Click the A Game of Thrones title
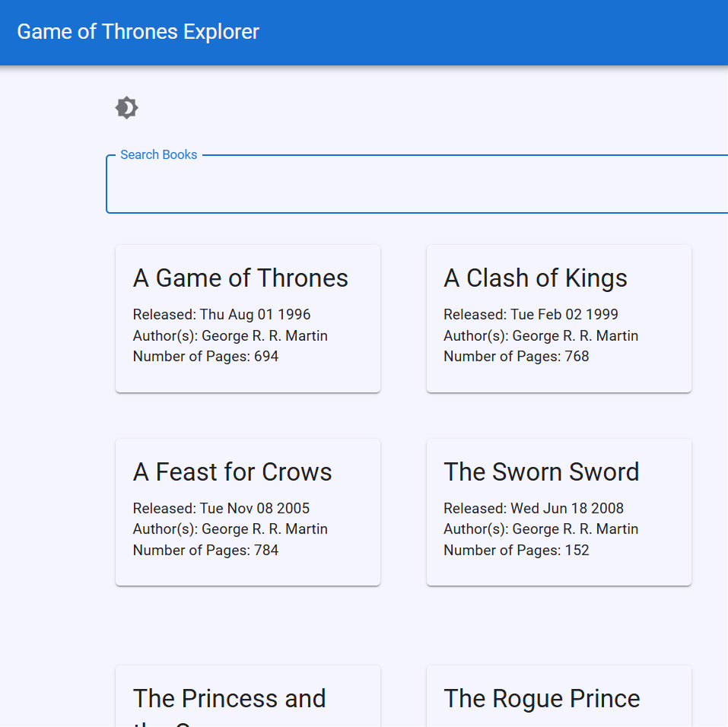Screen dimensions: 728x727 [240, 278]
